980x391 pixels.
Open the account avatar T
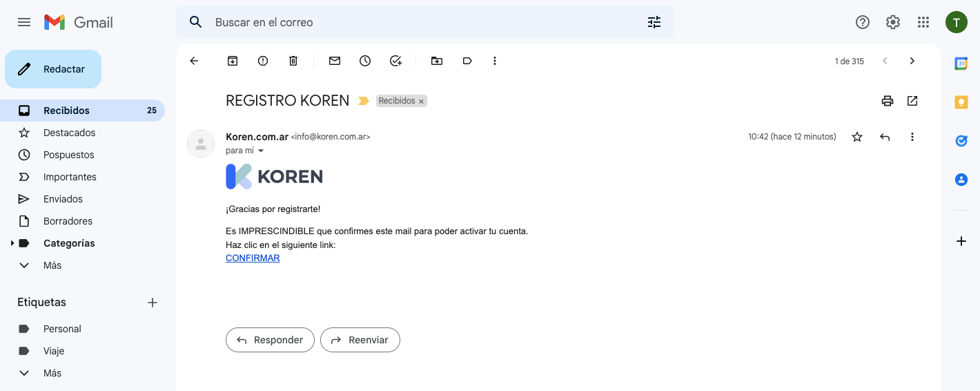(x=957, y=22)
